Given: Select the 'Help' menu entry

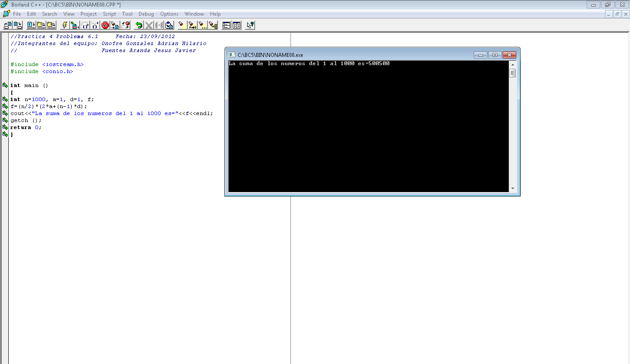Looking at the screenshot, I should coord(215,14).
